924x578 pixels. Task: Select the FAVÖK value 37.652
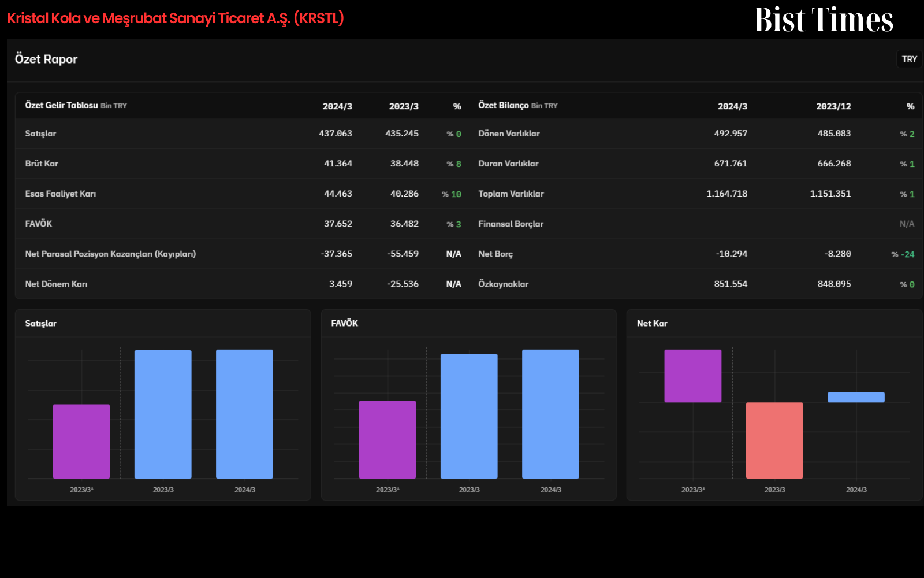[x=338, y=224]
